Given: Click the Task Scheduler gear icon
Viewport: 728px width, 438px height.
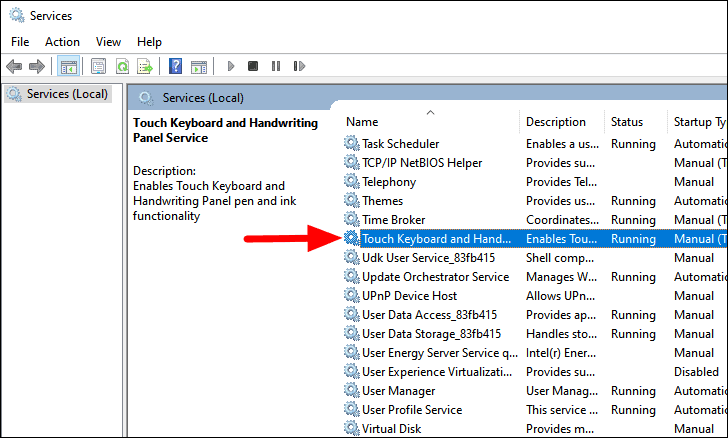Looking at the screenshot, I should click(351, 144).
